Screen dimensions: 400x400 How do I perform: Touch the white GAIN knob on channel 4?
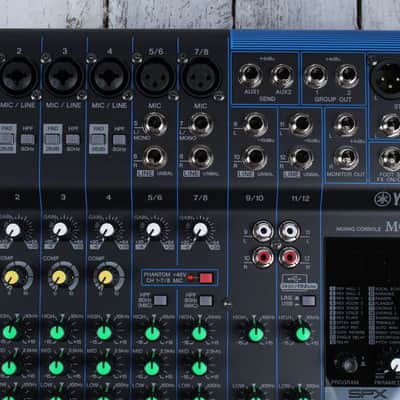tap(107, 230)
